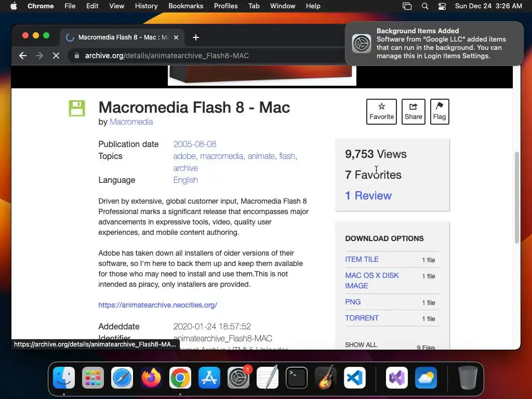Click the adobe topic link
Image resolution: width=532 pixels, height=399 pixels.
click(184, 156)
